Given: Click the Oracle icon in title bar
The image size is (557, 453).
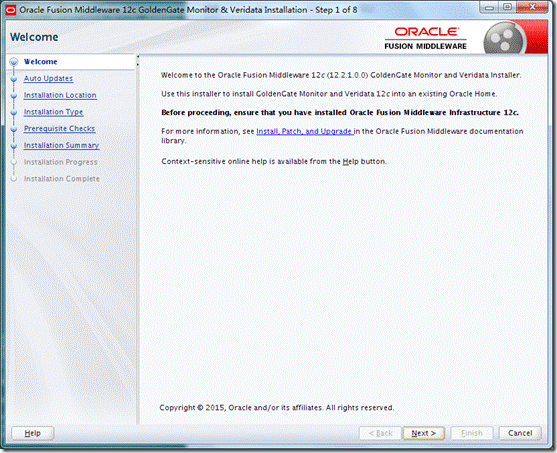Looking at the screenshot, I should tap(11, 10).
